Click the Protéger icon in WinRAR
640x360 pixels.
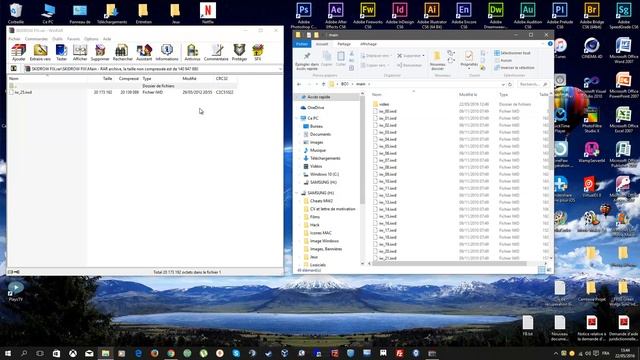click(239, 53)
